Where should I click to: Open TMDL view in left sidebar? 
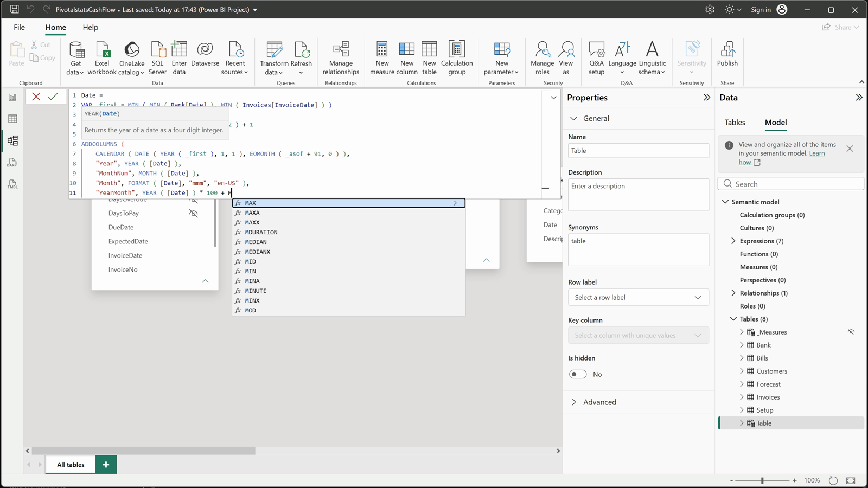pyautogui.click(x=12, y=184)
